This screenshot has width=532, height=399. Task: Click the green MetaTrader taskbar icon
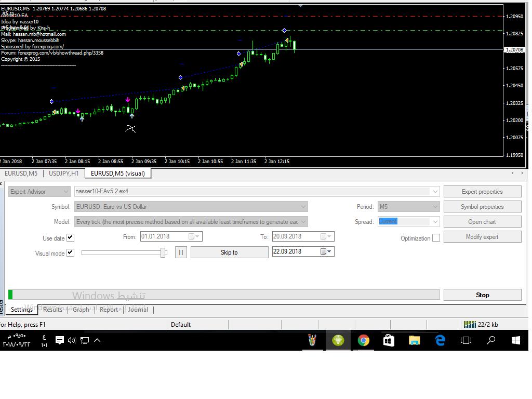(338, 340)
